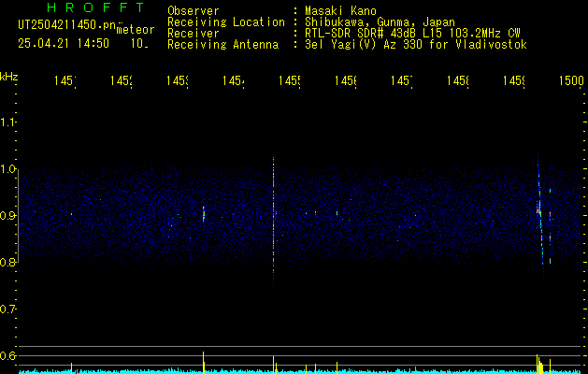Click the 0.7 frequency axis label
This screenshot has height=374, width=588.
7,309
